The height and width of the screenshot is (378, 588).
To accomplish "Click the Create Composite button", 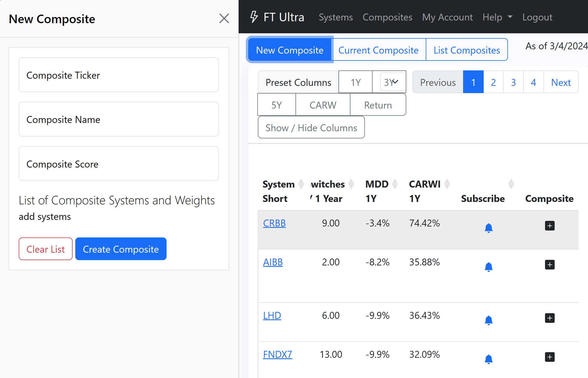I will [121, 249].
